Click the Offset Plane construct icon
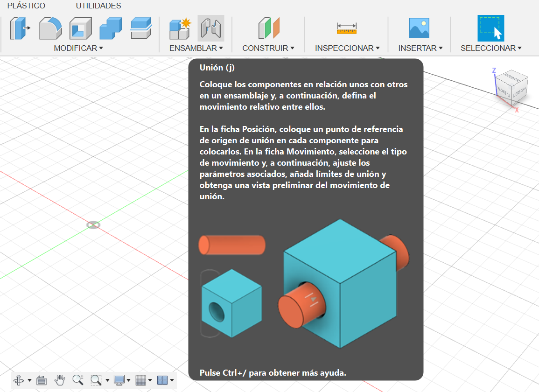The image size is (539, 392). tap(269, 28)
